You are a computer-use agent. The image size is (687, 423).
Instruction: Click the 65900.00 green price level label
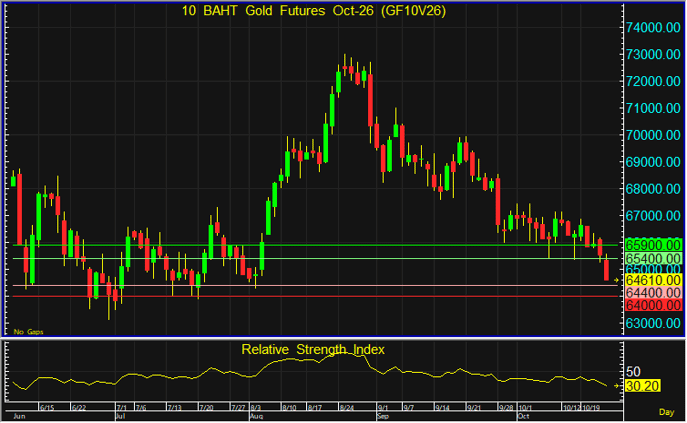pyautogui.click(x=653, y=245)
